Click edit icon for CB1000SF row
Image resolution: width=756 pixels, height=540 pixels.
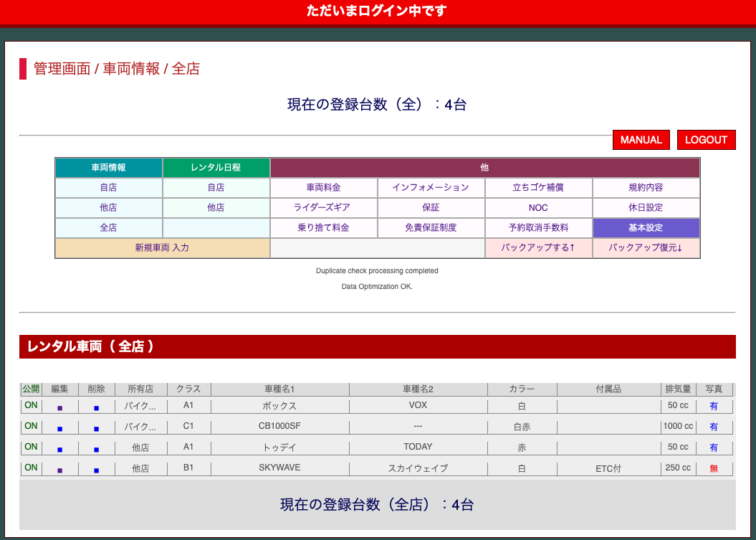click(59, 429)
